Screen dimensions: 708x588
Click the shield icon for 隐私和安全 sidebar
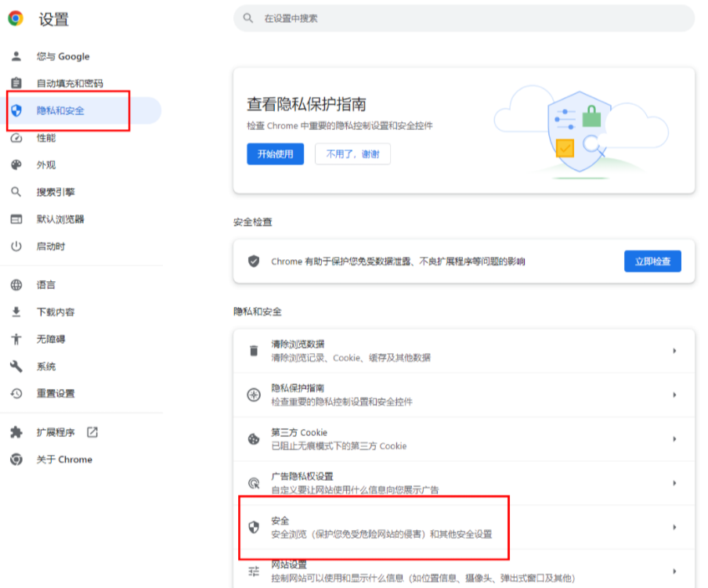(16, 110)
